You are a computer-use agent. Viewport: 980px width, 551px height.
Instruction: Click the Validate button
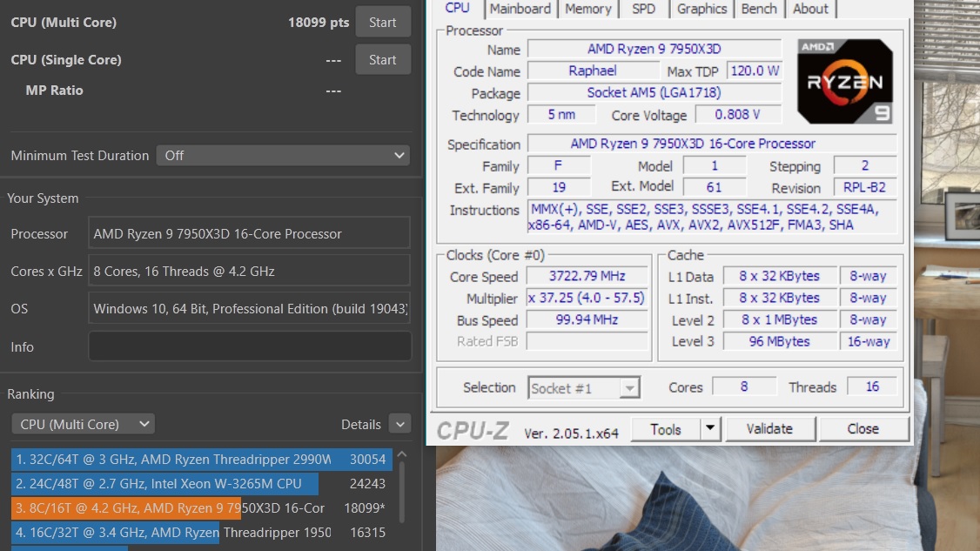[x=769, y=429]
